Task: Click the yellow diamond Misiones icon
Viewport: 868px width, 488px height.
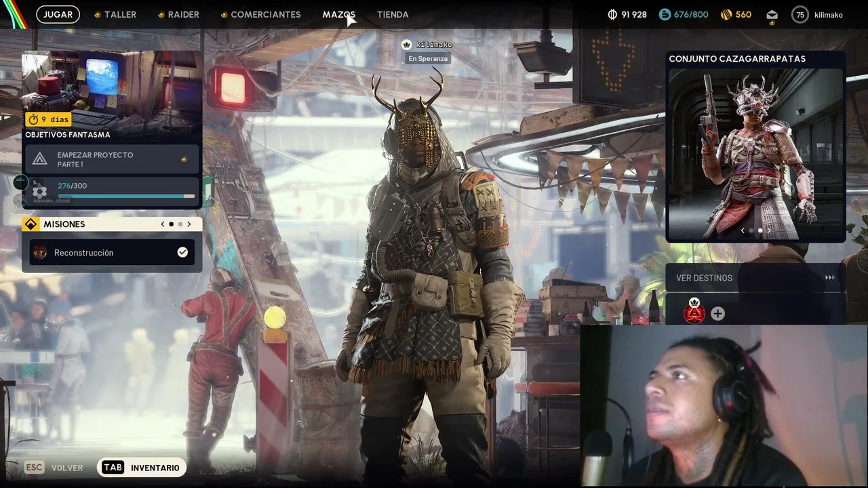Action: click(x=31, y=224)
